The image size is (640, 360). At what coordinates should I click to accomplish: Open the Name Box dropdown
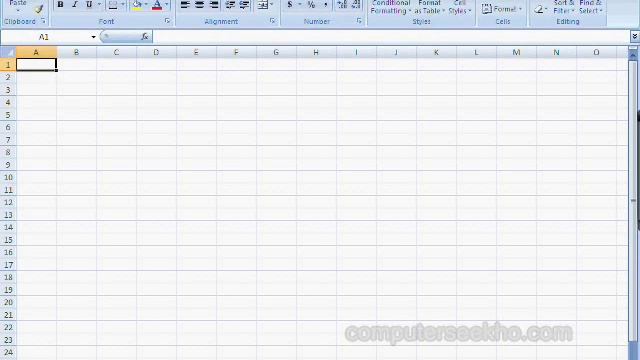click(93, 37)
